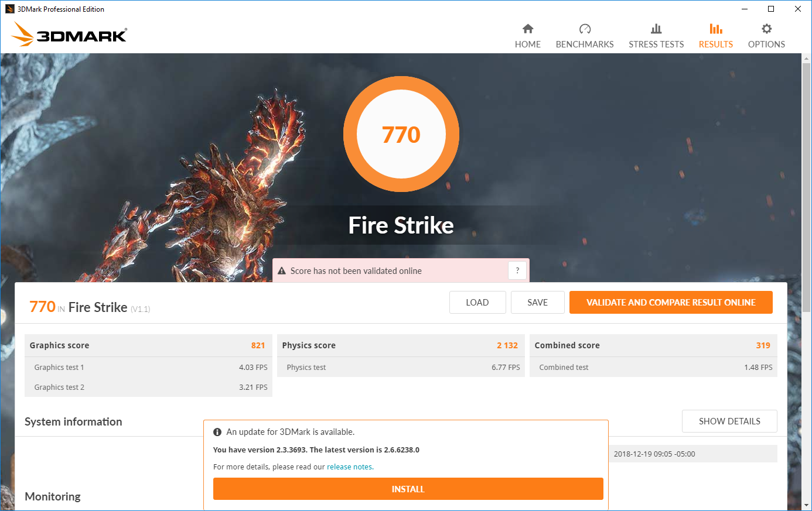Click the Graphics score value 821
812x511 pixels.
coord(258,345)
